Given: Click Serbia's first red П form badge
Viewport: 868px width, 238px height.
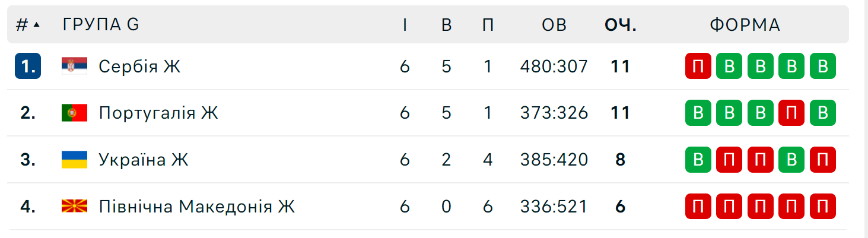Looking at the screenshot, I should click(698, 66).
